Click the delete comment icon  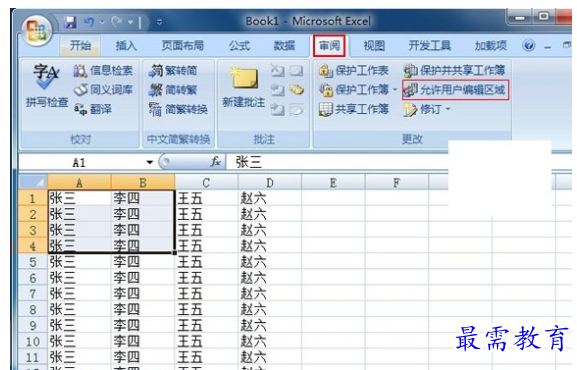[277, 70]
